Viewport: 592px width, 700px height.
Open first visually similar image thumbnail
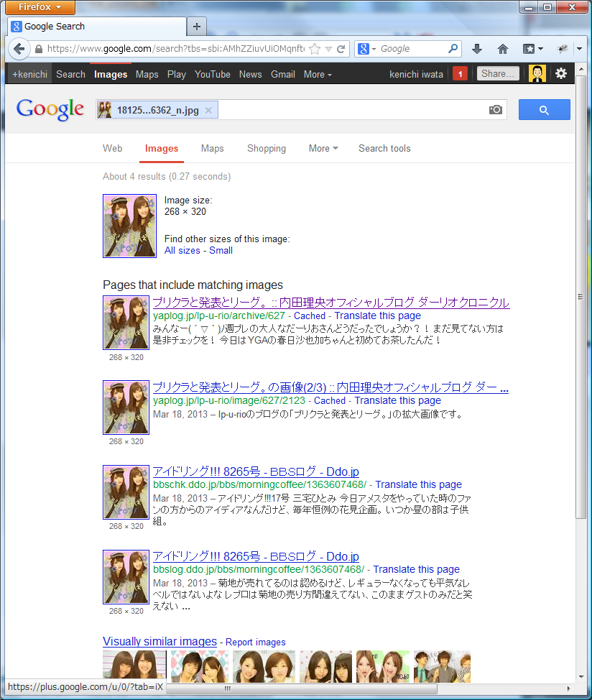tap(134, 666)
